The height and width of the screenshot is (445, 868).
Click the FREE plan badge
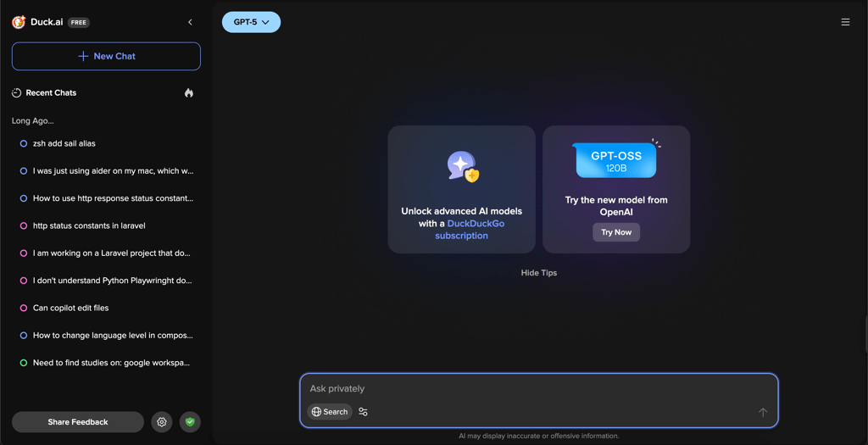tap(79, 23)
